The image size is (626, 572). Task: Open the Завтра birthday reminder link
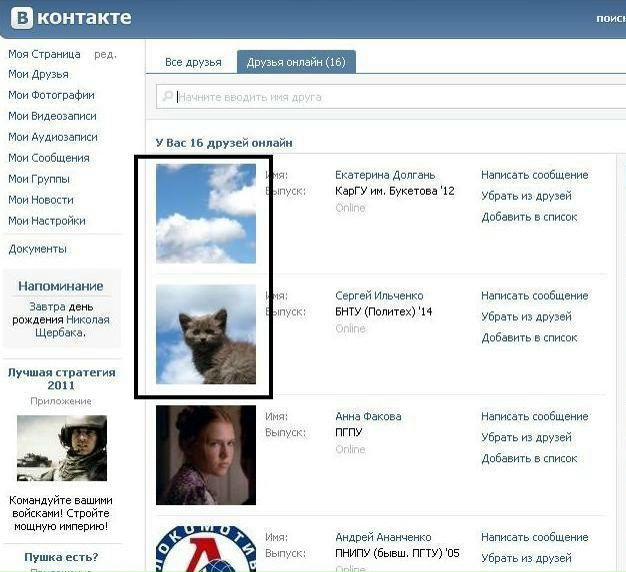click(x=46, y=307)
